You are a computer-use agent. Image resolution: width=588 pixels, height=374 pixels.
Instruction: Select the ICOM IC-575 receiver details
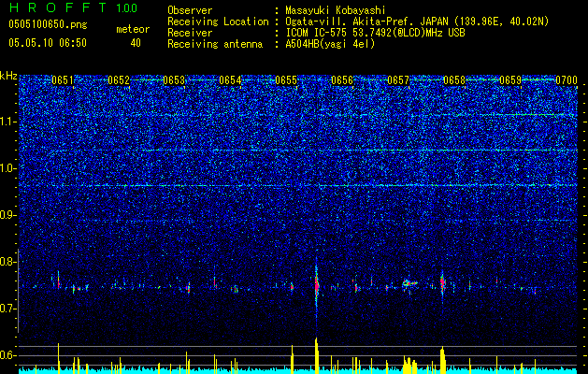[375, 33]
